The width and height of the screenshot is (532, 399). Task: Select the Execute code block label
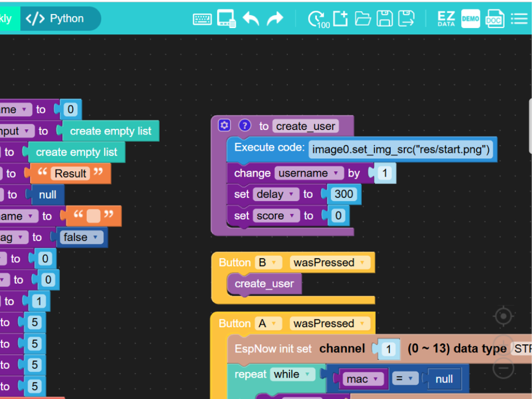click(x=269, y=148)
